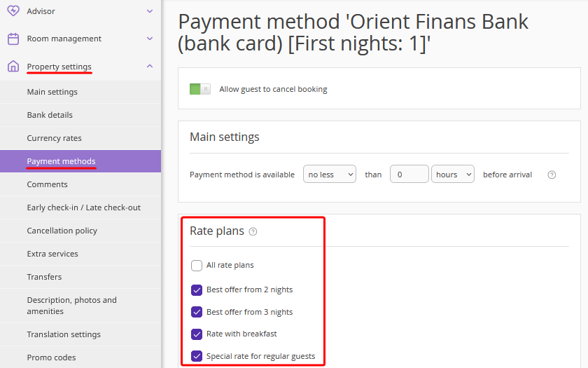Click 'Allow guest to cancel booking' label
Viewport: 588px width, 368px height.
coord(273,89)
